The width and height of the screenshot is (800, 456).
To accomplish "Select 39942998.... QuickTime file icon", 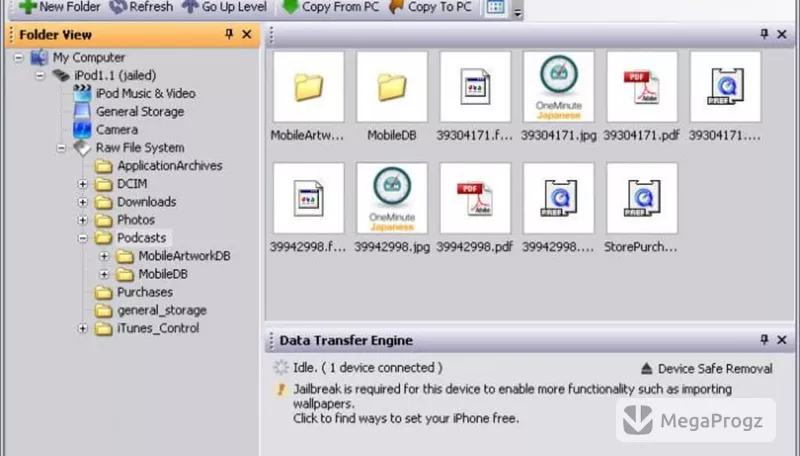I will pos(559,198).
